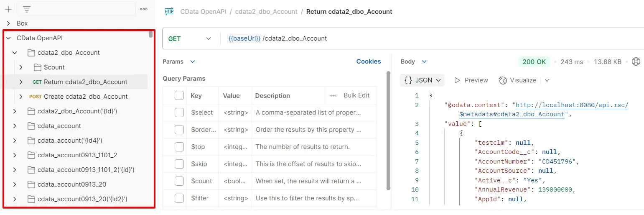The image size is (644, 215).
Task: Open the three-dots sidebar options menu
Action: [144, 9]
